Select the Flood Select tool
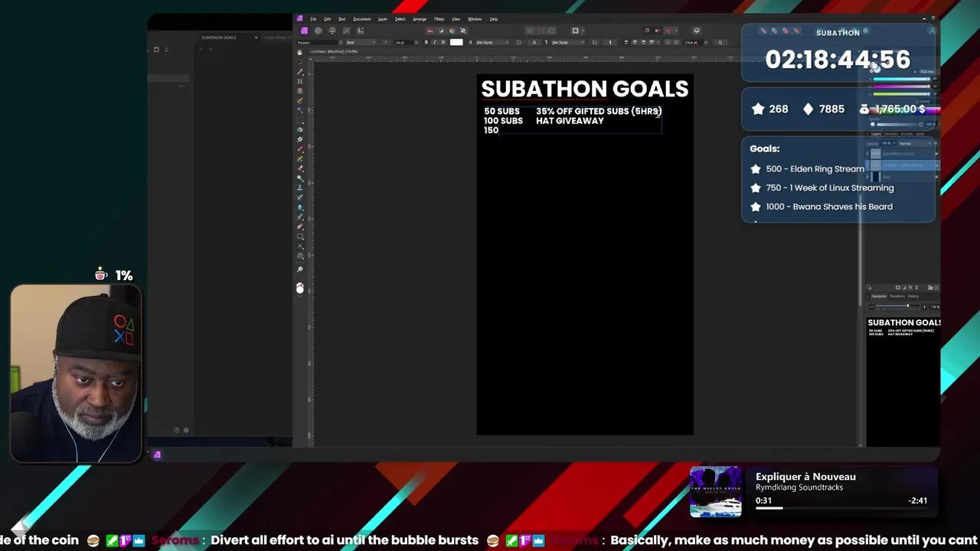The image size is (980, 551). coord(299,110)
